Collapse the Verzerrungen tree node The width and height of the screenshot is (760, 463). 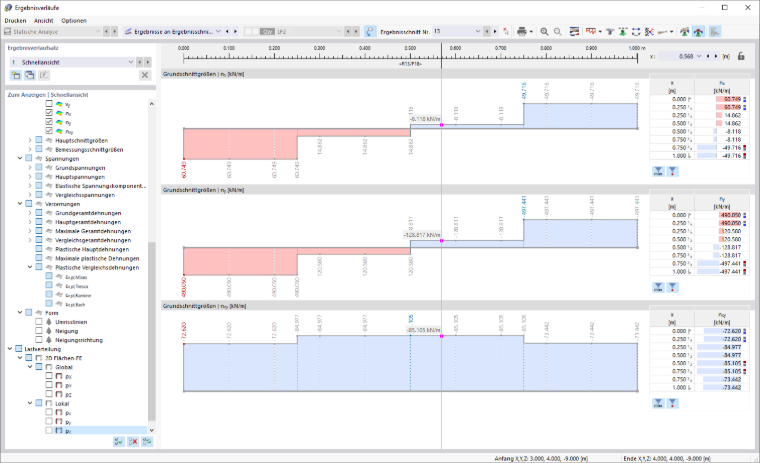pyautogui.click(x=20, y=204)
